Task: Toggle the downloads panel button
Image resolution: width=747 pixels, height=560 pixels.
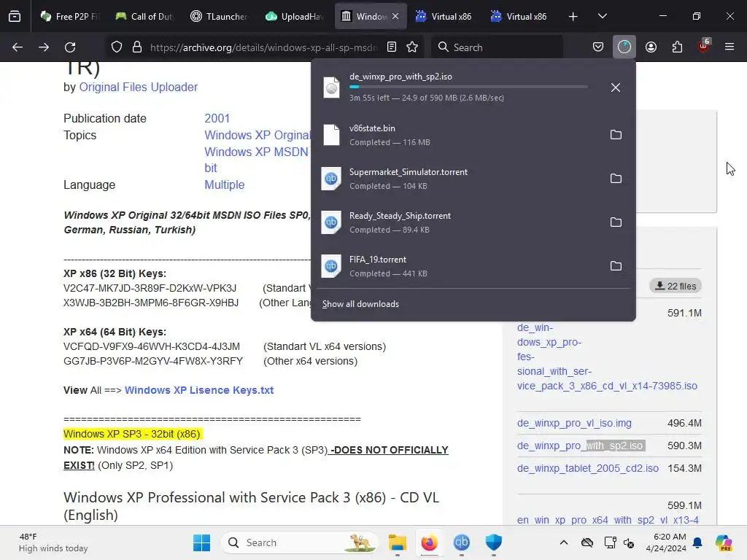Action: point(624,47)
